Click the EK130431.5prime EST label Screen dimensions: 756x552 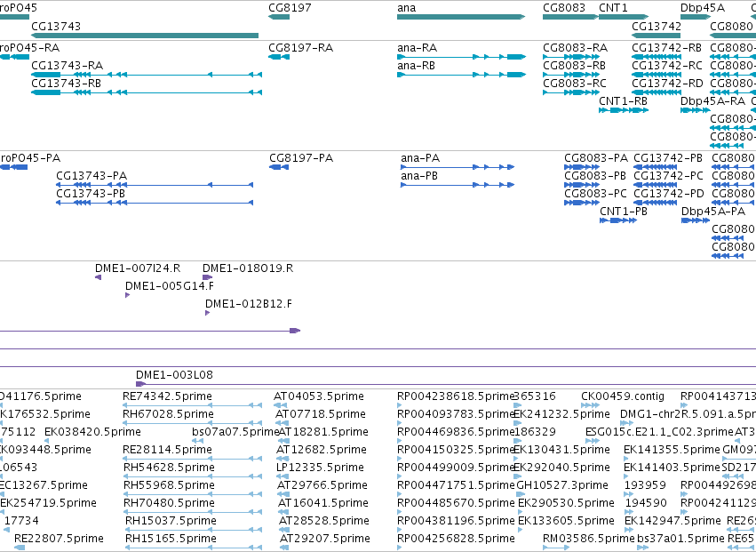pos(561,450)
